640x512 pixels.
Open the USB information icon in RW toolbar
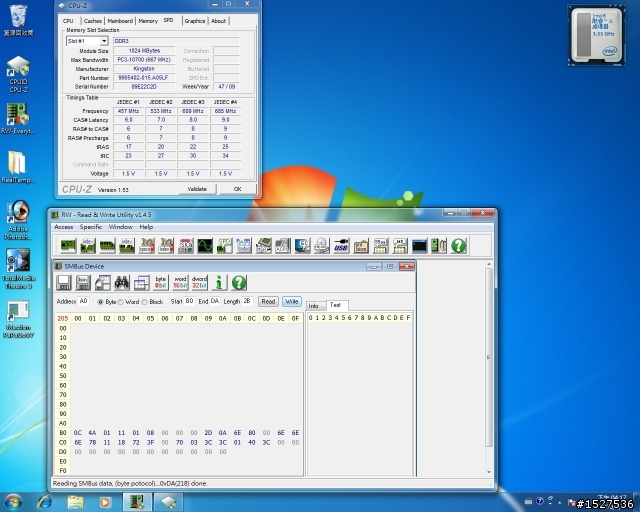tap(341, 246)
